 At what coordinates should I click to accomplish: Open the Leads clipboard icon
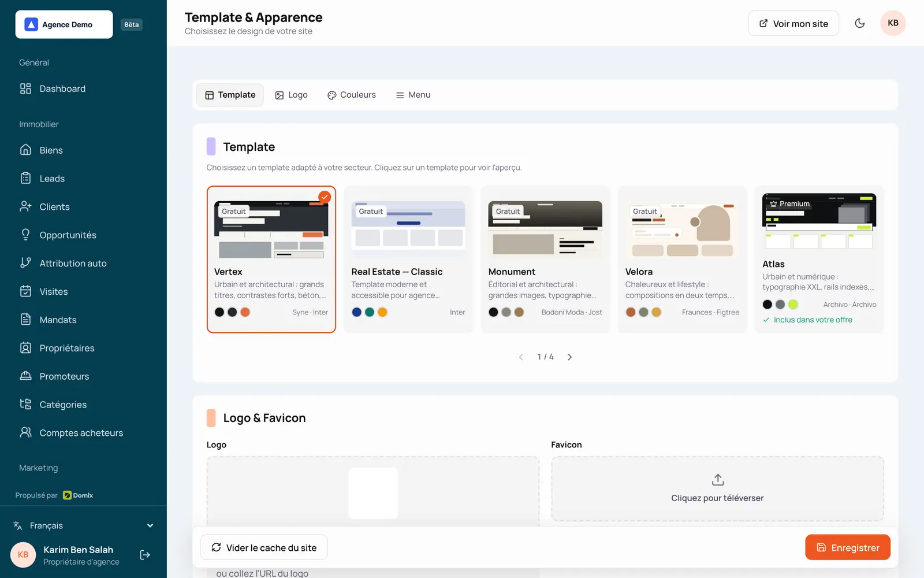coord(25,178)
